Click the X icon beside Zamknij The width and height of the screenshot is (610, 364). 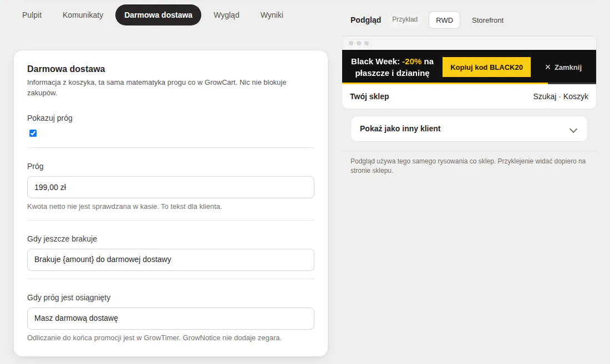pos(548,67)
